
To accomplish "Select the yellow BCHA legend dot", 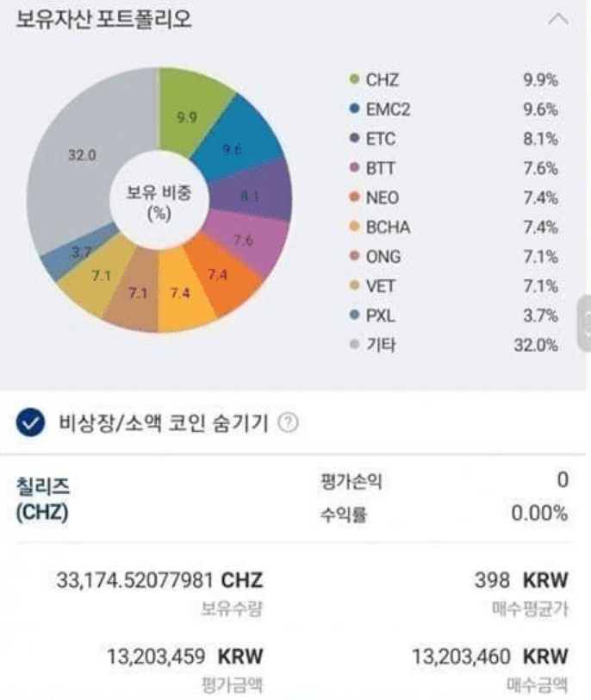I will (x=355, y=227).
